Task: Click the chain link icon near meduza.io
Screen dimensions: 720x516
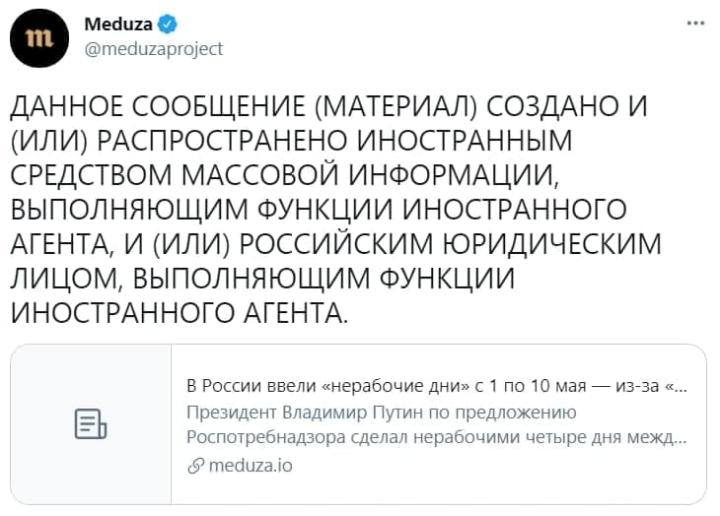Action: click(x=195, y=466)
